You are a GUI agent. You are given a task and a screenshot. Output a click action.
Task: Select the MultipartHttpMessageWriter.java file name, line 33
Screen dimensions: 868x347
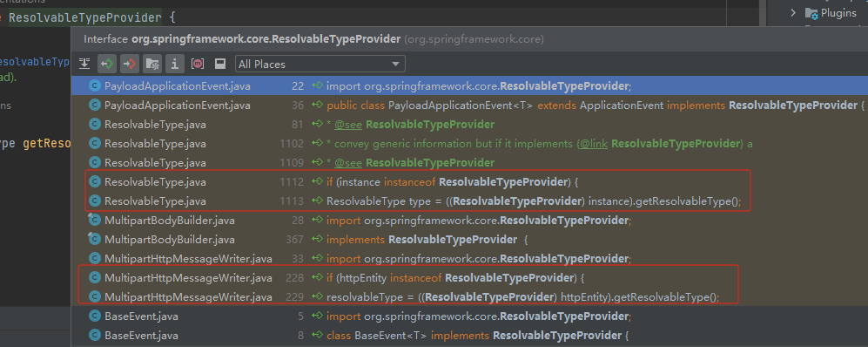coord(188,259)
